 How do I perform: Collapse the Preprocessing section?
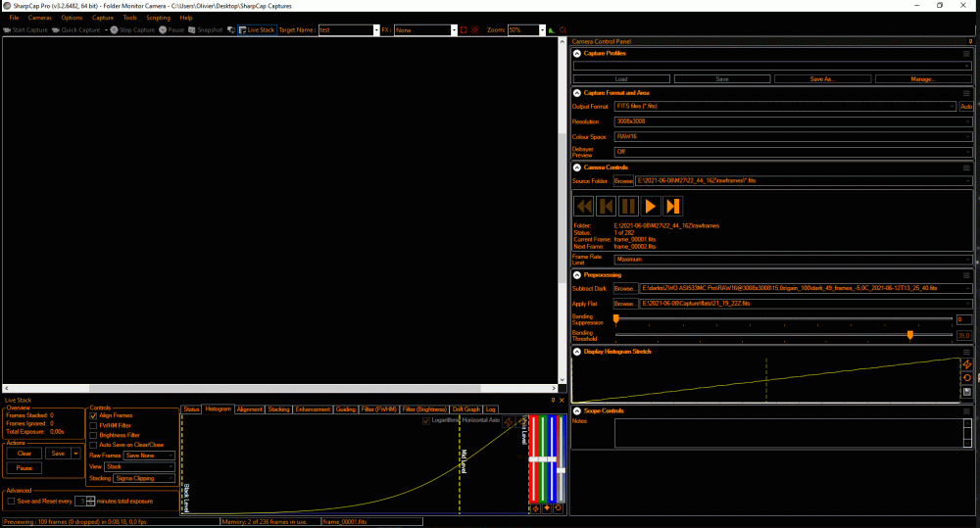pos(577,275)
